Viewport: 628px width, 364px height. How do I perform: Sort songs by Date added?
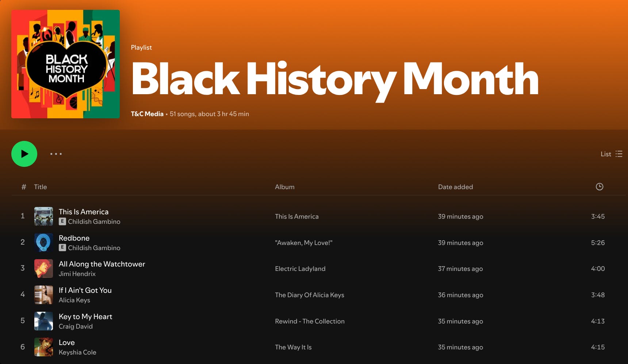pos(455,187)
